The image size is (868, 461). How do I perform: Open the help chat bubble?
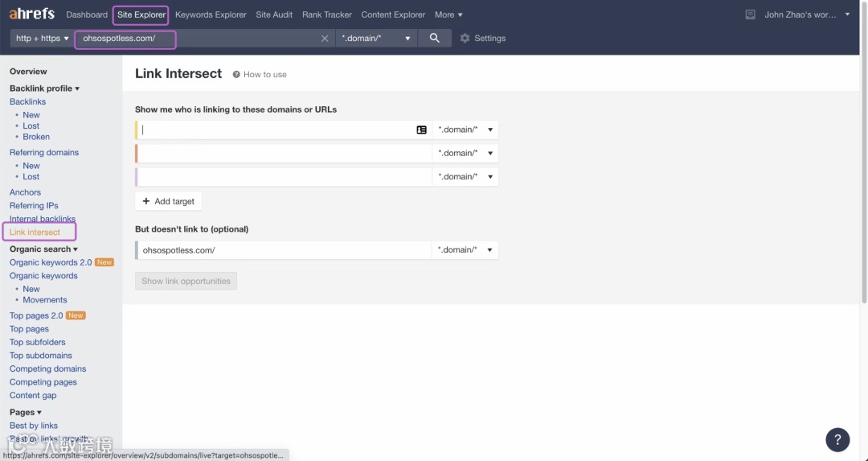click(x=837, y=440)
